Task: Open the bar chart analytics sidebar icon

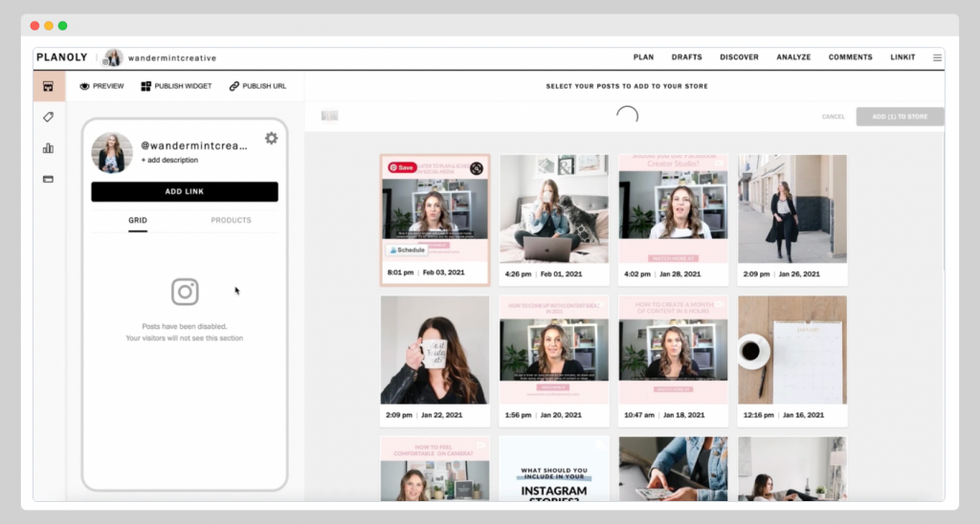Action: (48, 148)
